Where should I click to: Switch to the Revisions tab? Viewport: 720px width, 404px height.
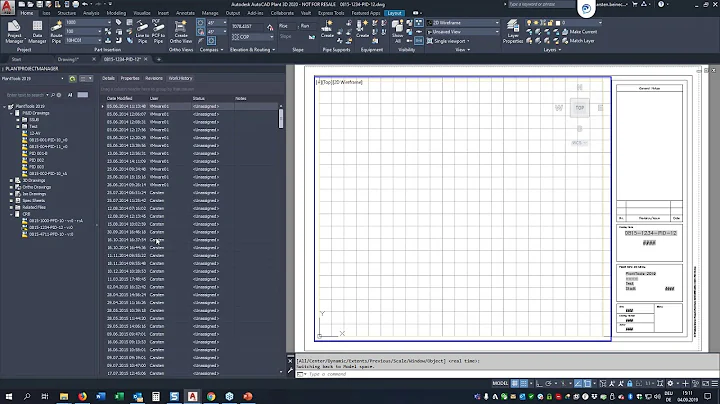point(154,79)
